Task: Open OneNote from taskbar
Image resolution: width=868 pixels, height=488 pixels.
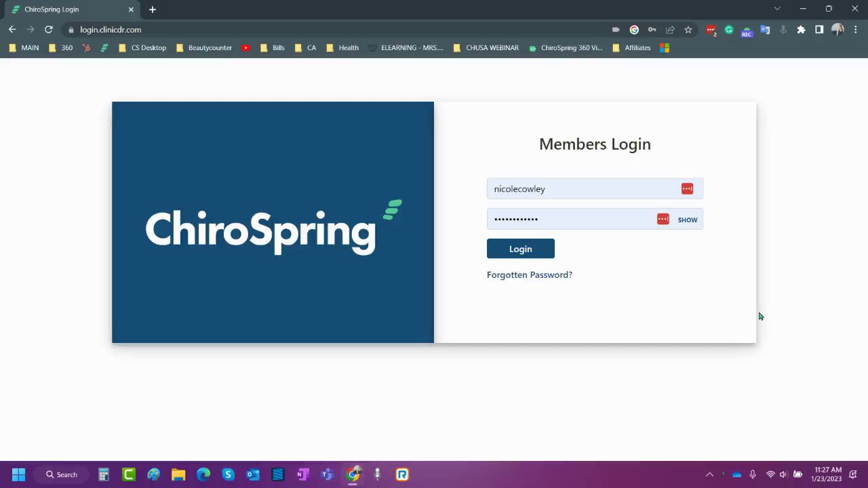Action: click(302, 474)
